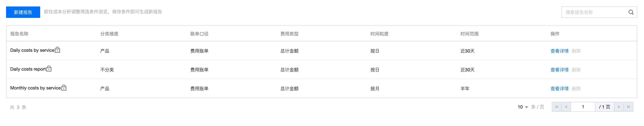View details of Daily costs by service
The width and height of the screenshot is (644, 126).
559,51
